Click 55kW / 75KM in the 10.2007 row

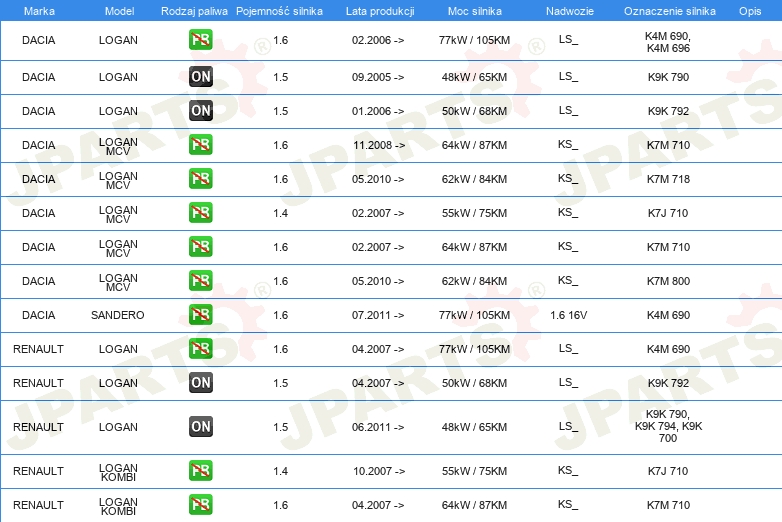pyautogui.click(x=474, y=471)
